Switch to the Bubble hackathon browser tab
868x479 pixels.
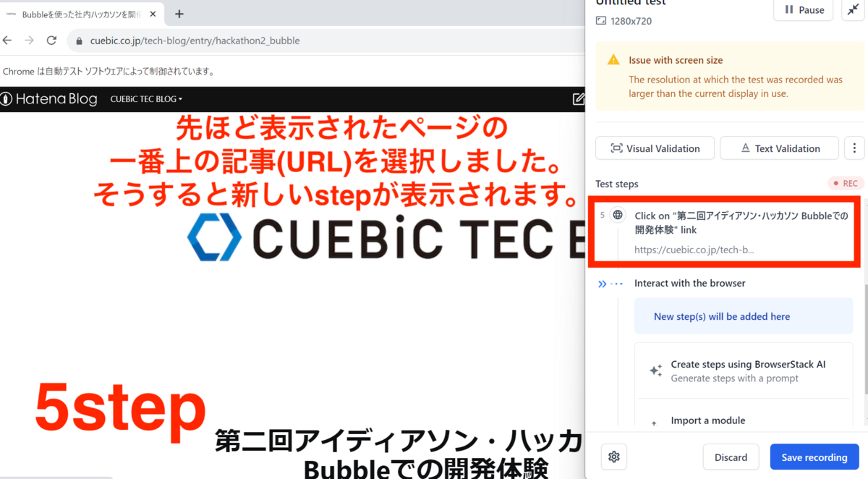pos(82,14)
